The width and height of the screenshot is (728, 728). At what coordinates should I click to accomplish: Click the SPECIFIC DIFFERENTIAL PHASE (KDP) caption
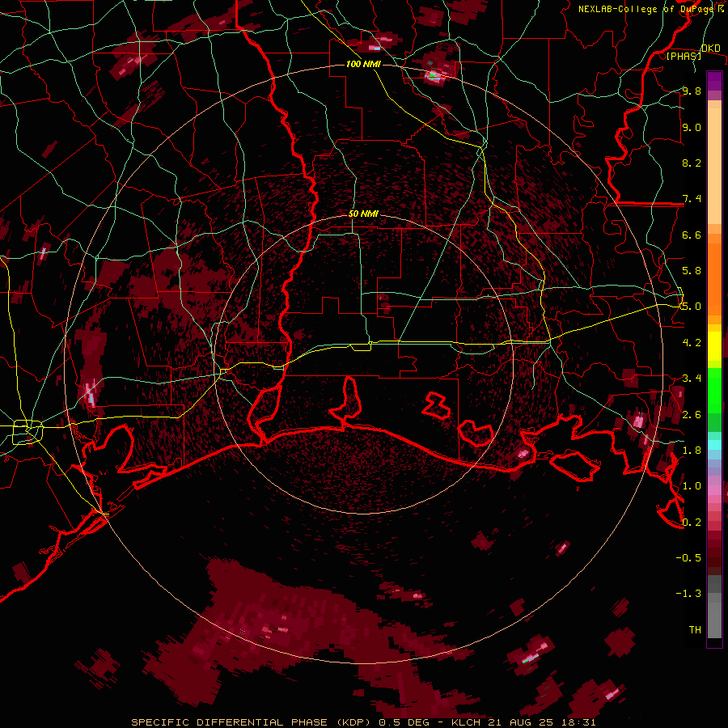coord(252,722)
